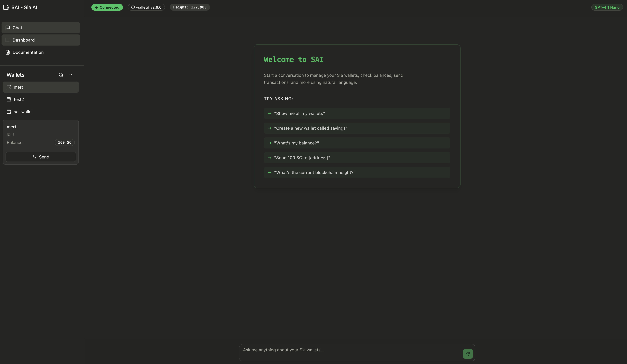Viewport: 627px width, 364px height.
Task: Choose "Create a new wallet called savings" suggestion
Action: point(357,128)
